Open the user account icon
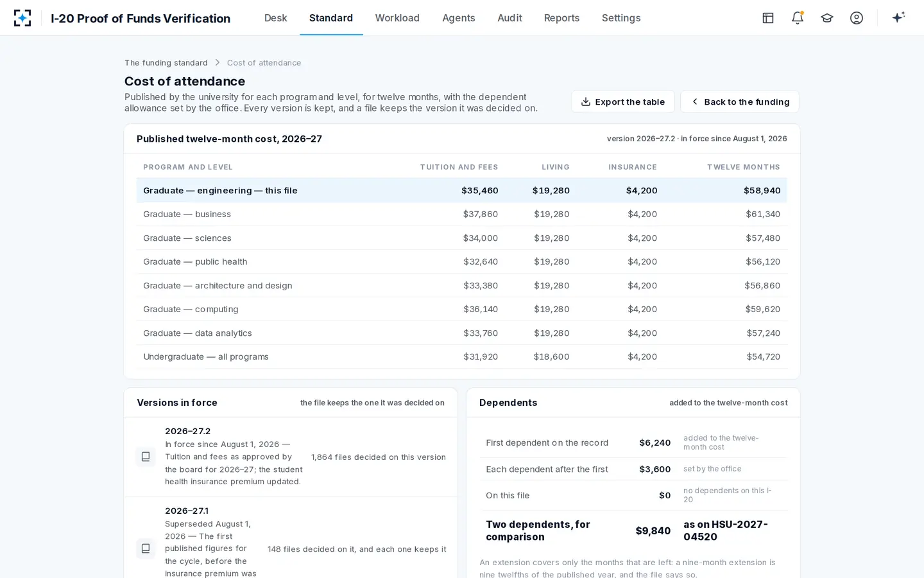 (x=857, y=18)
